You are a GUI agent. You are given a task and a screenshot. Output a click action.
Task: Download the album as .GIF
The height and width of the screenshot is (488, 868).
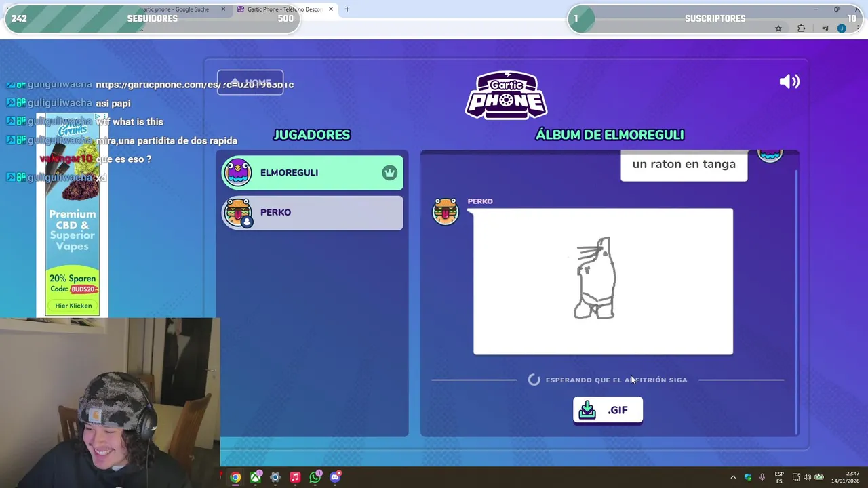[x=608, y=410]
